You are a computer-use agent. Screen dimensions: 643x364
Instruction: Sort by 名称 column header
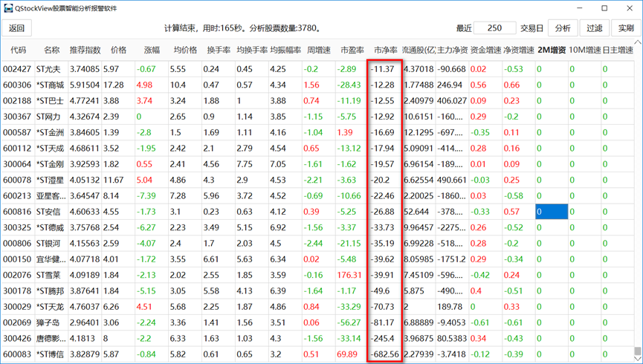point(52,50)
